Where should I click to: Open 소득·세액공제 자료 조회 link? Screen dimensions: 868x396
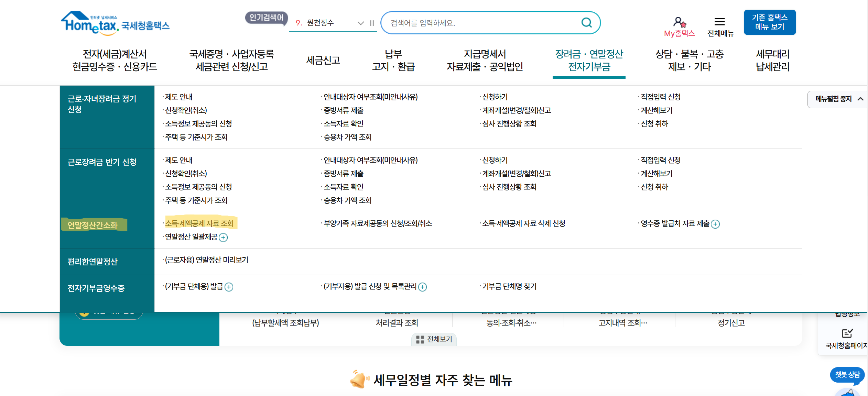pyautogui.click(x=199, y=223)
